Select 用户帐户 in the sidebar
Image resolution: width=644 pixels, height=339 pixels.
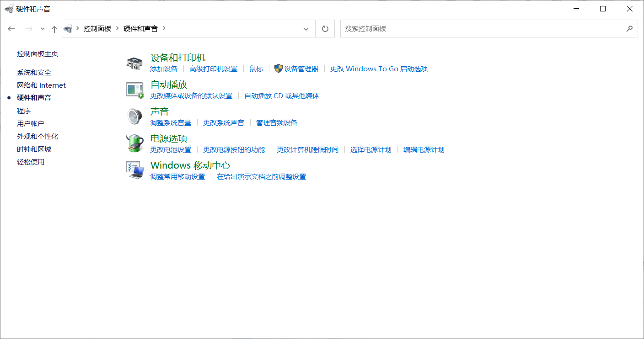click(31, 123)
